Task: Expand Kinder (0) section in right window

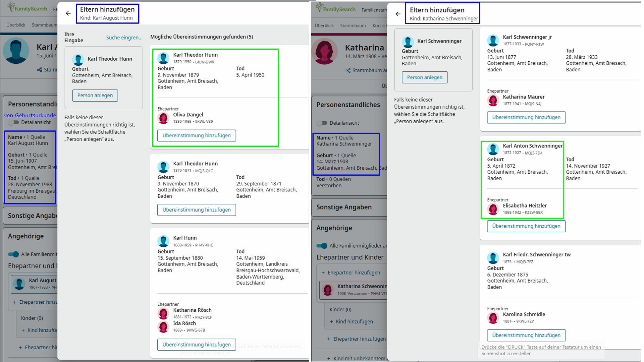Action: click(340, 309)
